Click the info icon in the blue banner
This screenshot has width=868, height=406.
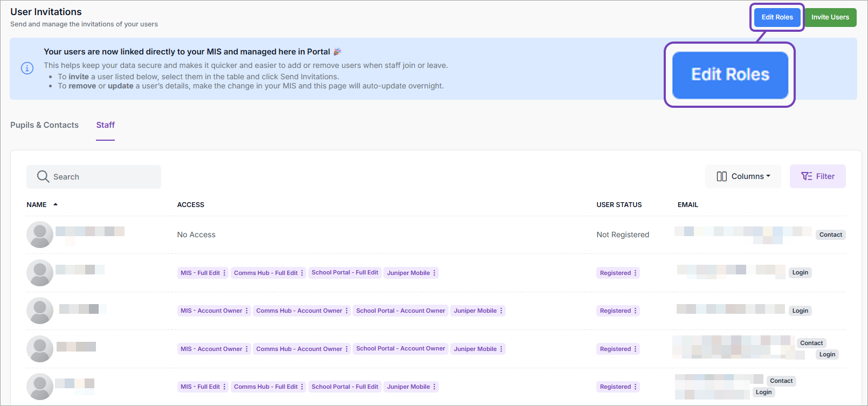(27, 68)
